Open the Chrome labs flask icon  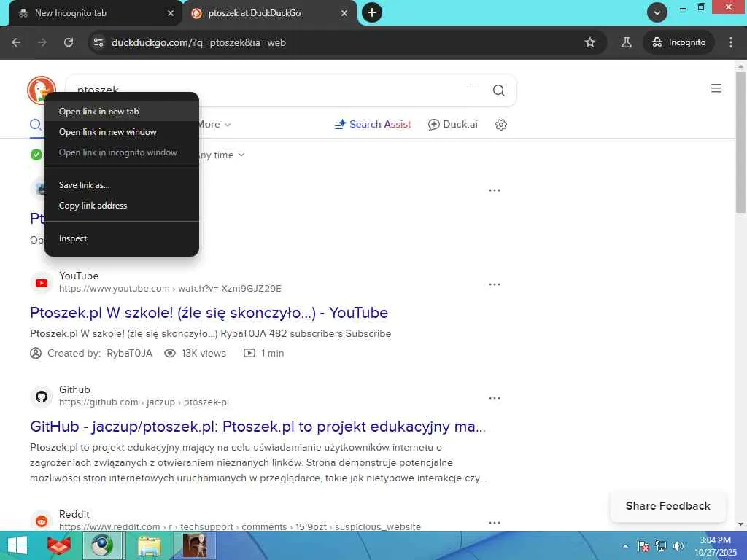pyautogui.click(x=626, y=42)
